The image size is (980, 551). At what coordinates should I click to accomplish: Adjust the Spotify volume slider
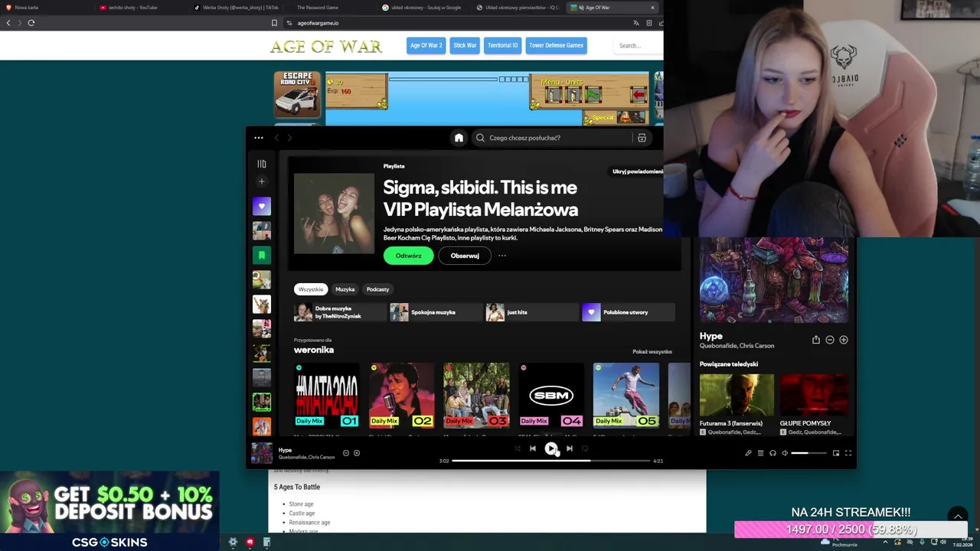pos(808,453)
